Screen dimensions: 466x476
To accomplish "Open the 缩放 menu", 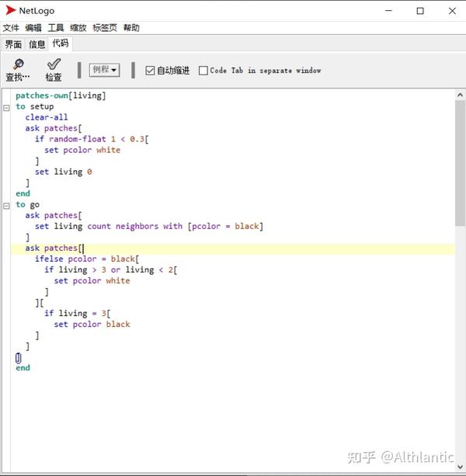I will pos(78,28).
